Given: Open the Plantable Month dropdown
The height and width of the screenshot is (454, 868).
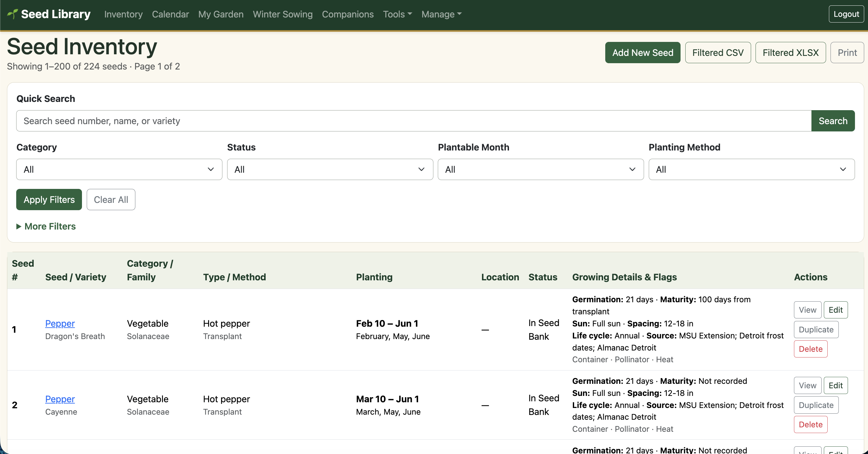Looking at the screenshot, I should [x=540, y=170].
